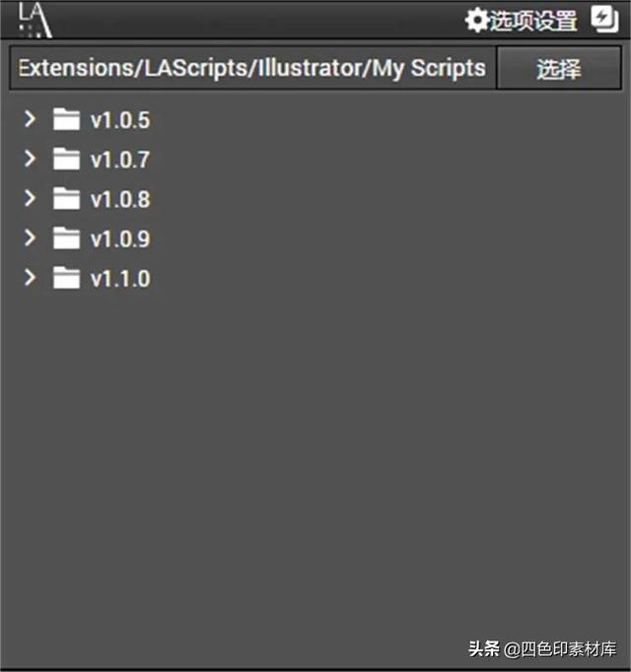This screenshot has height=672, width=631.
Task: Expand the v1.0.8 folder chevron
Action: coord(30,198)
